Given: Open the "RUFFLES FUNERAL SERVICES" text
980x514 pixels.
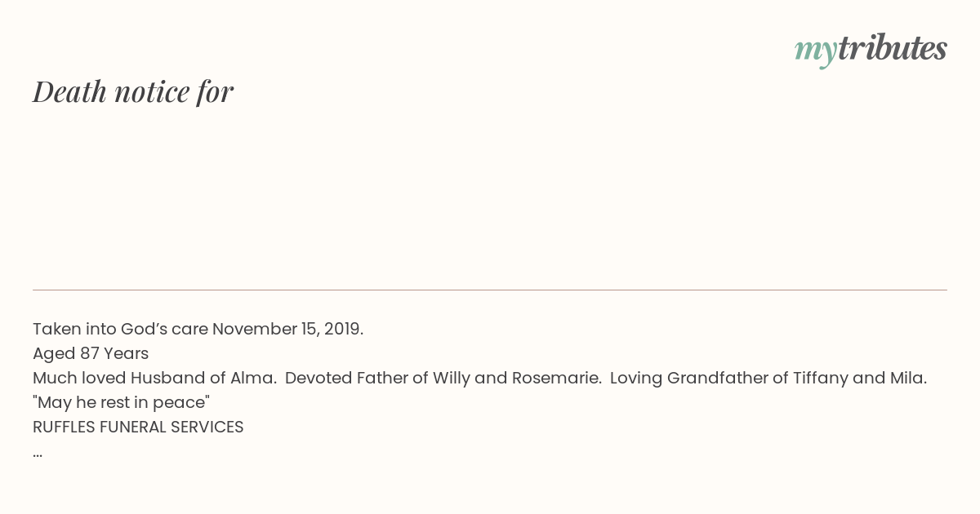Looking at the screenshot, I should [x=138, y=428].
